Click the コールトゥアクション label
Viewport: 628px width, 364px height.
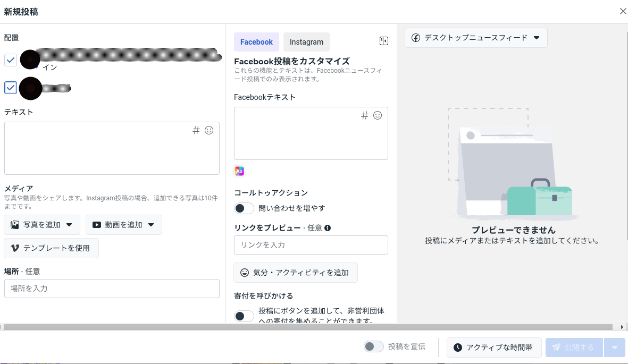(x=271, y=192)
